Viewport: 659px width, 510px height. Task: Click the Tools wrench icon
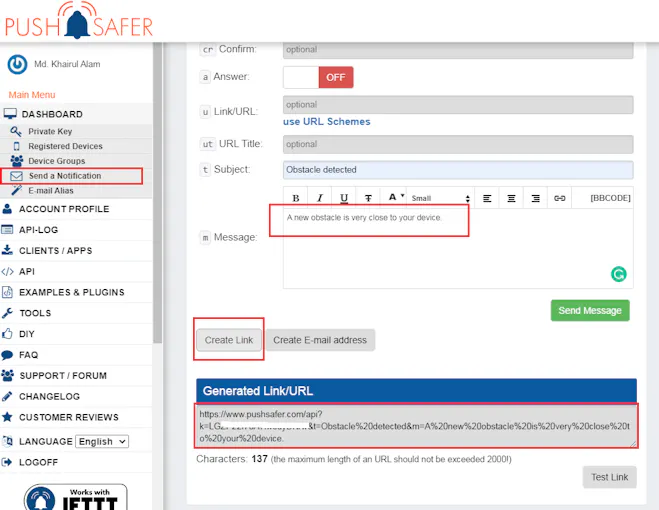7,313
